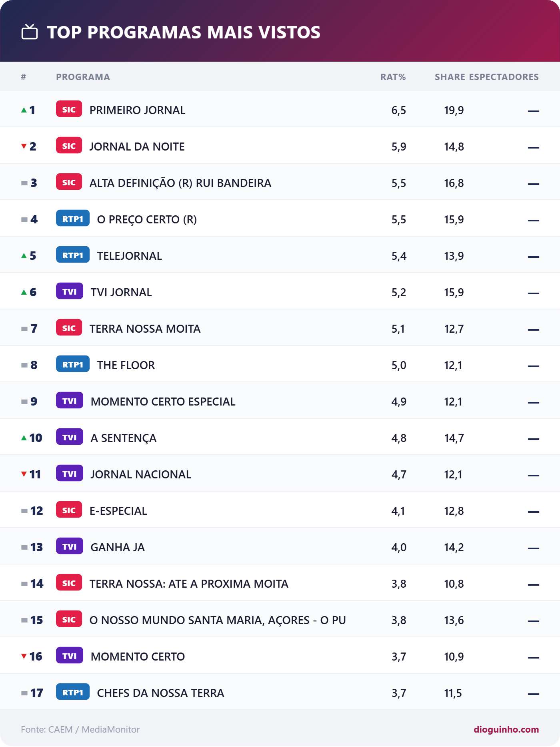Click the green up arrow at rank 10
The width and height of the screenshot is (560, 747).
click(24, 438)
